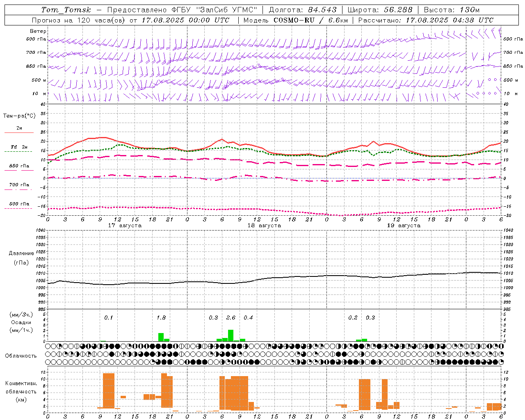The height and width of the screenshot is (420, 525).
Task: Select forecast start time 17.08.2025 00:00 UTC
Action: point(186,20)
